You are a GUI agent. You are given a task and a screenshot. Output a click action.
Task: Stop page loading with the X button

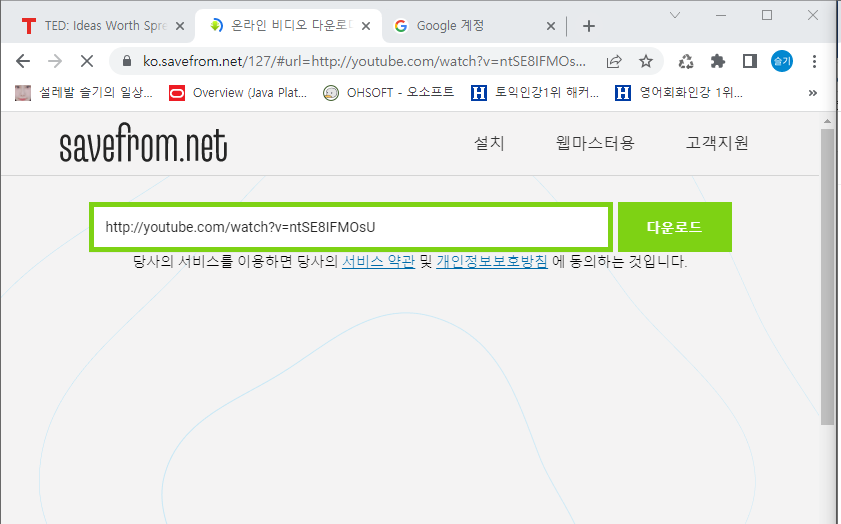(87, 61)
